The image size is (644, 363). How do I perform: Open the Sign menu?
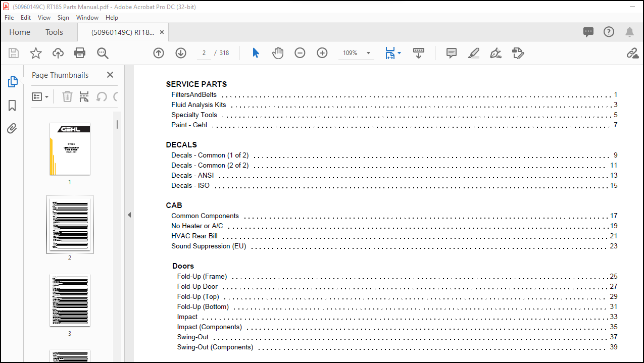click(63, 17)
